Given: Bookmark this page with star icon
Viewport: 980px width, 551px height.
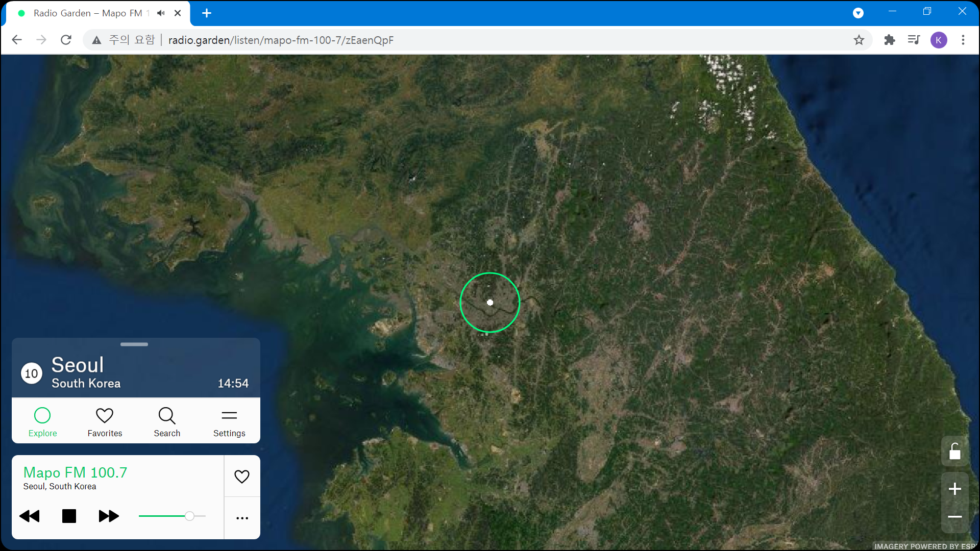Looking at the screenshot, I should [859, 40].
